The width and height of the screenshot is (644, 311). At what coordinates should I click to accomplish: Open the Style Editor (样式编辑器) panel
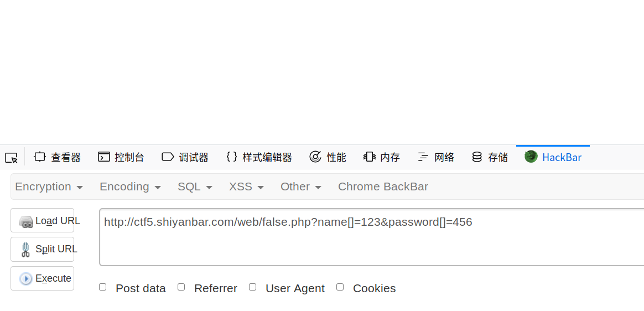tap(259, 157)
